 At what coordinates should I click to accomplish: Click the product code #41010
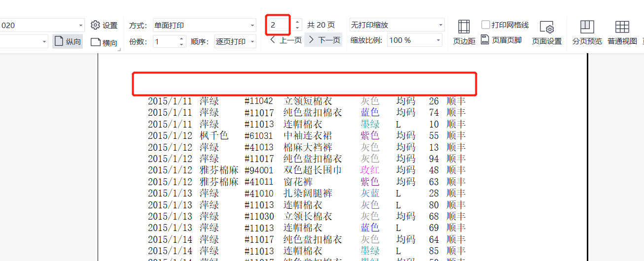click(x=258, y=193)
